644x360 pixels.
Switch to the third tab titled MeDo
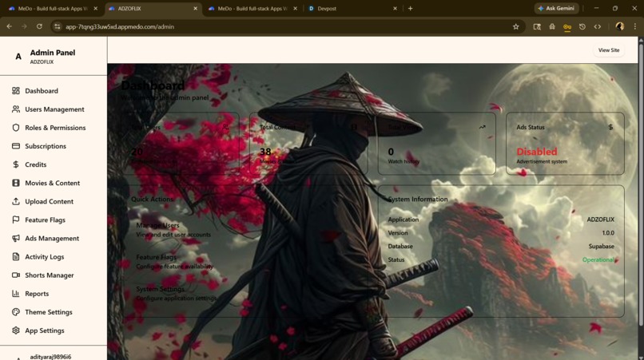[252, 9]
